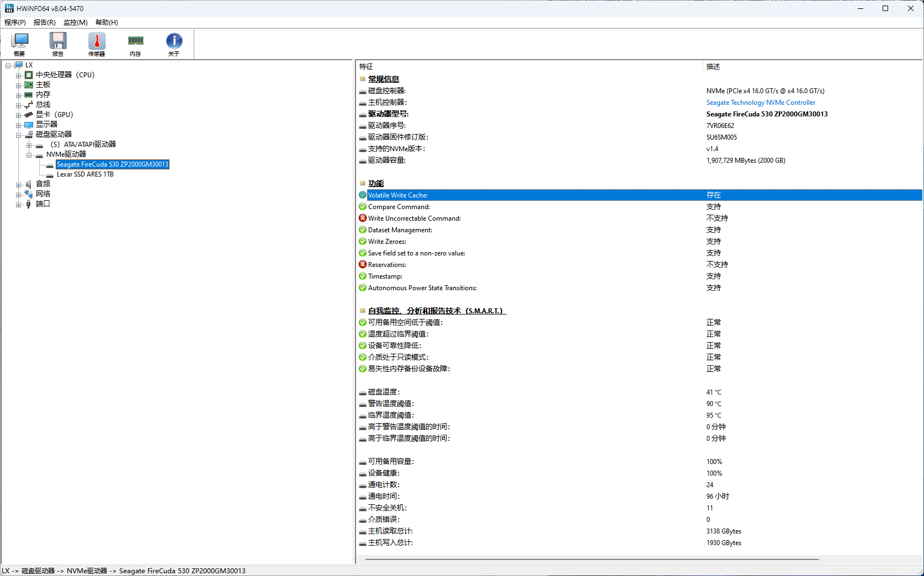The image size is (924, 576).
Task: Click the status bar device path
Action: [x=124, y=571]
